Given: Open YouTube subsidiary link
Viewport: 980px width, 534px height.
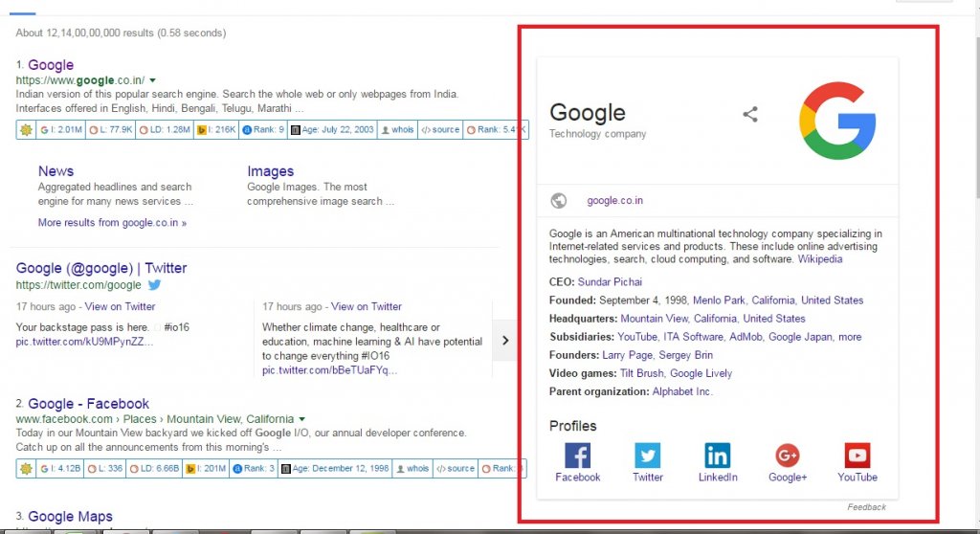Looking at the screenshot, I should coord(636,337).
